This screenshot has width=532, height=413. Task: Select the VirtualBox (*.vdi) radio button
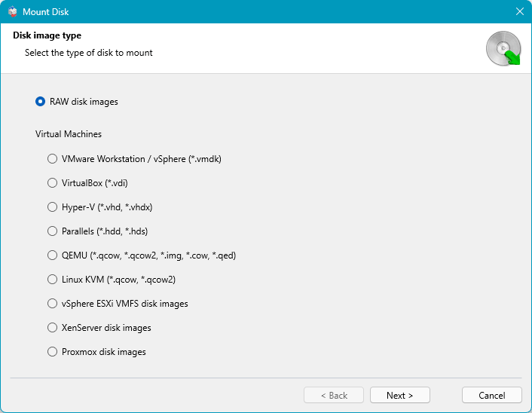click(x=52, y=183)
